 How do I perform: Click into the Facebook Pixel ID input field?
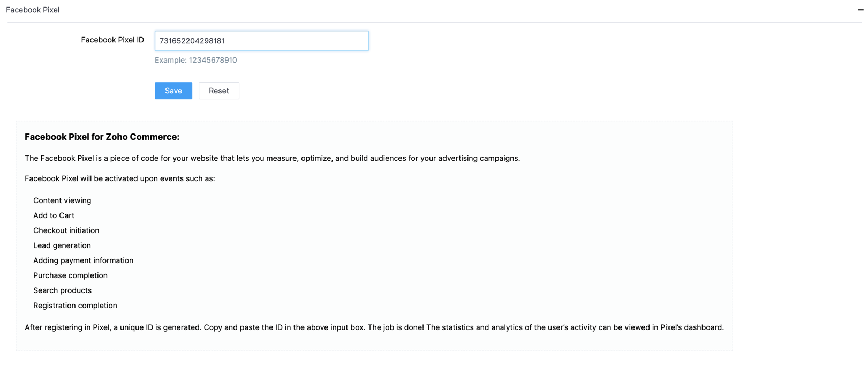262,41
